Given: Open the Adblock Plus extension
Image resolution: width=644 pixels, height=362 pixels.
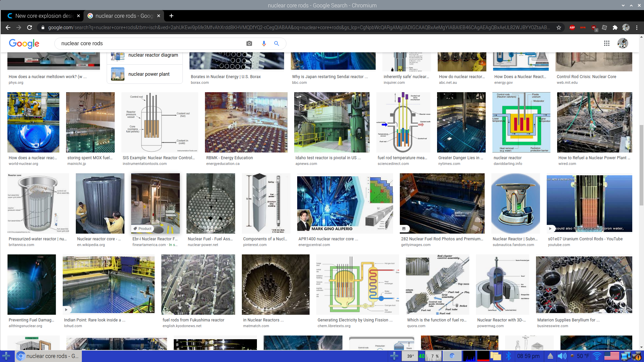Looking at the screenshot, I should click(x=572, y=27).
